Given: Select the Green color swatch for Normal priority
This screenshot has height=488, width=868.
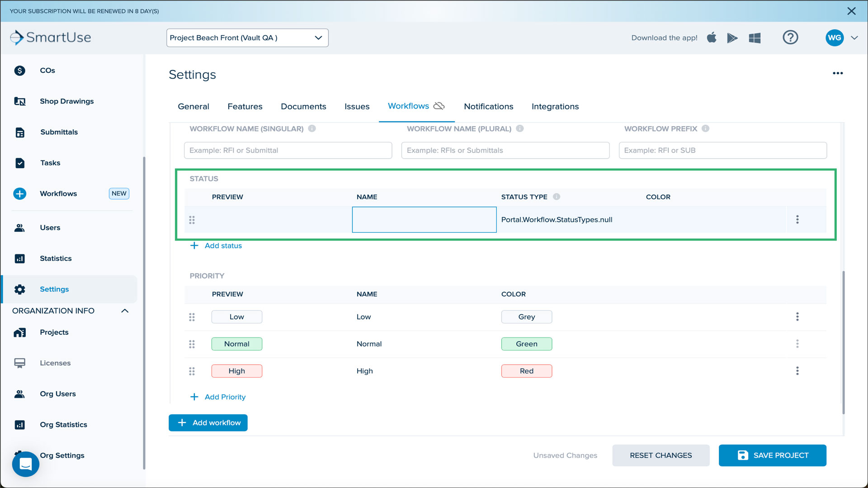Looking at the screenshot, I should 526,344.
